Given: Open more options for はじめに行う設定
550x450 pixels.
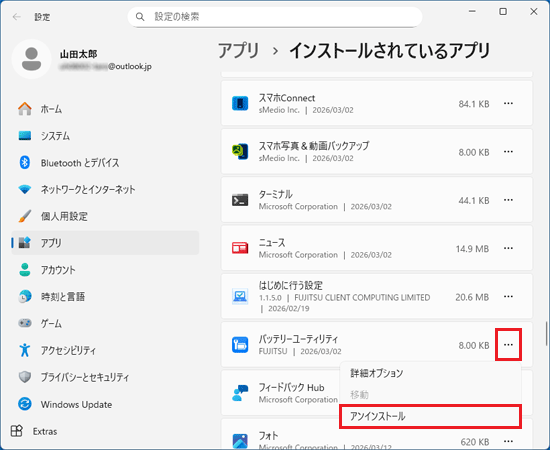Looking at the screenshot, I should (x=508, y=296).
